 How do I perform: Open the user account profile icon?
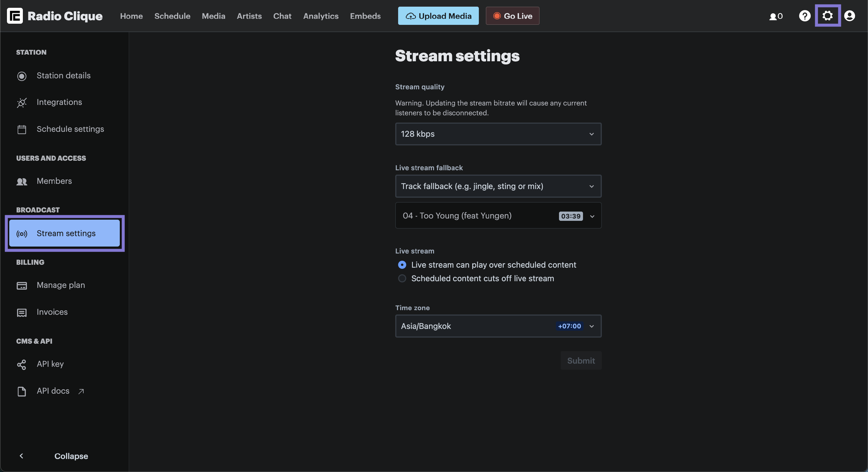point(849,16)
